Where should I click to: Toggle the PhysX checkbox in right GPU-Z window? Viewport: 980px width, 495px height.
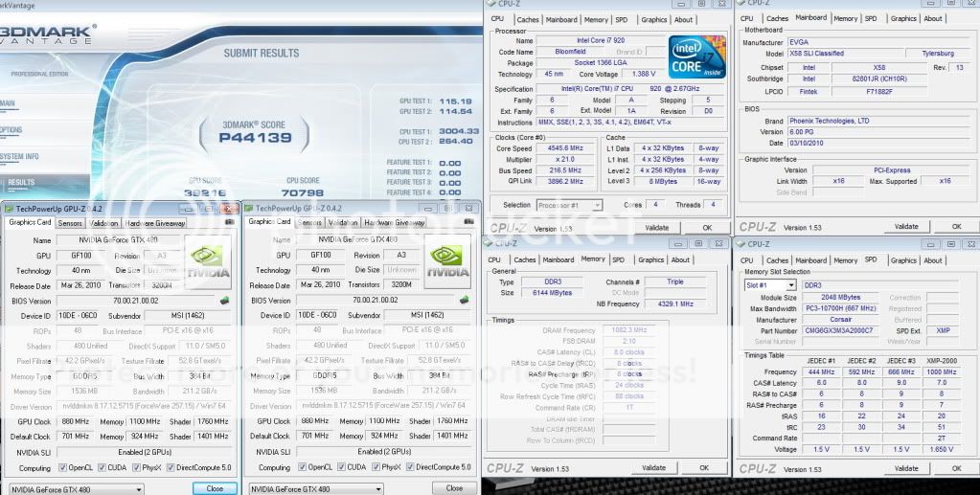379,467
